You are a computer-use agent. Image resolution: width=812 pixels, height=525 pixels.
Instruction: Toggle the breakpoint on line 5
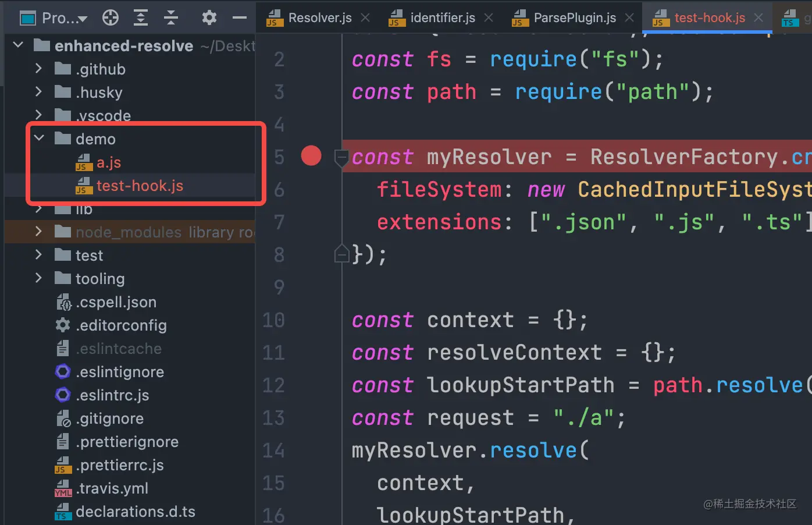pyautogui.click(x=311, y=156)
